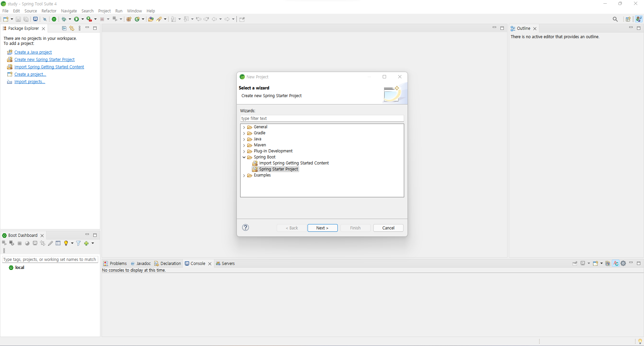This screenshot has height=346, width=644.
Task: Select the local node in Boot Dashboard
Action: pyautogui.click(x=19, y=268)
